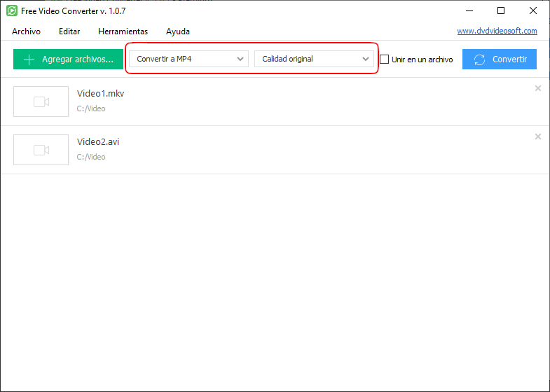550x392 pixels.
Task: Click the C:/Video path under Video2.avi
Action: pos(91,157)
